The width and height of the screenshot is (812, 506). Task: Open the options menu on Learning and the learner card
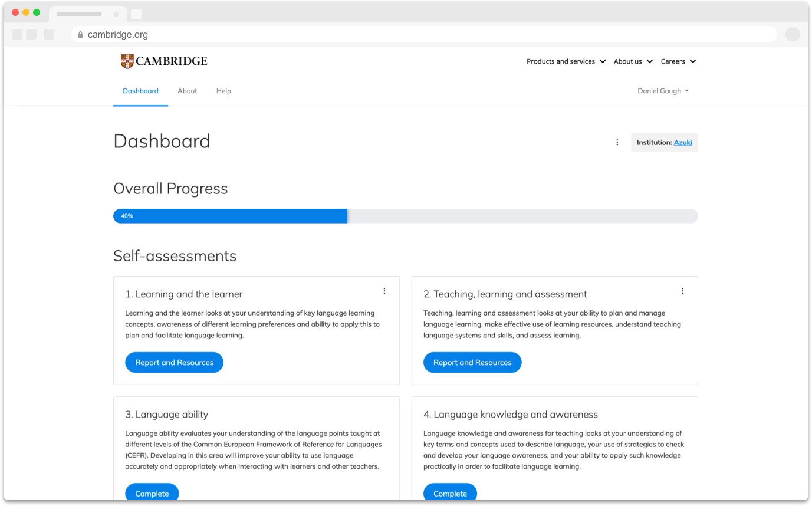coord(384,290)
